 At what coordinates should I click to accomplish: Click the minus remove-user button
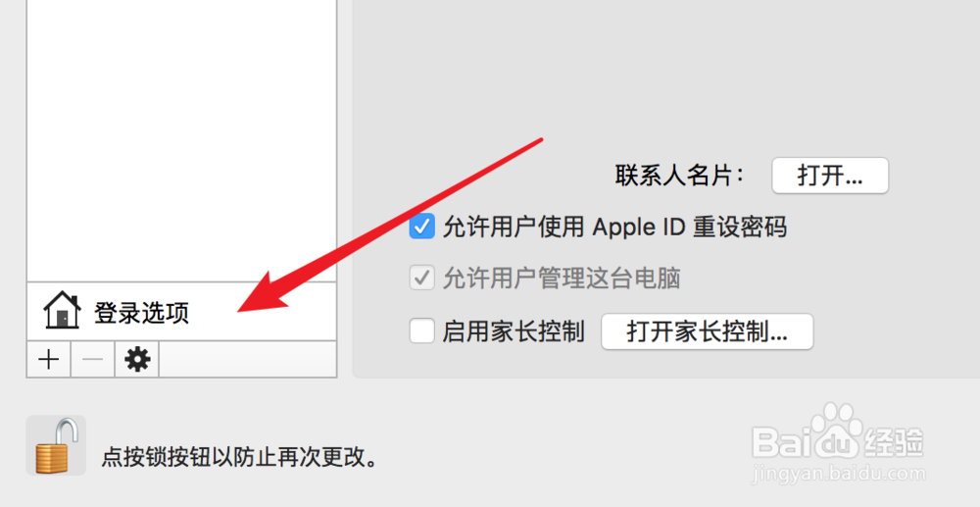click(92, 360)
